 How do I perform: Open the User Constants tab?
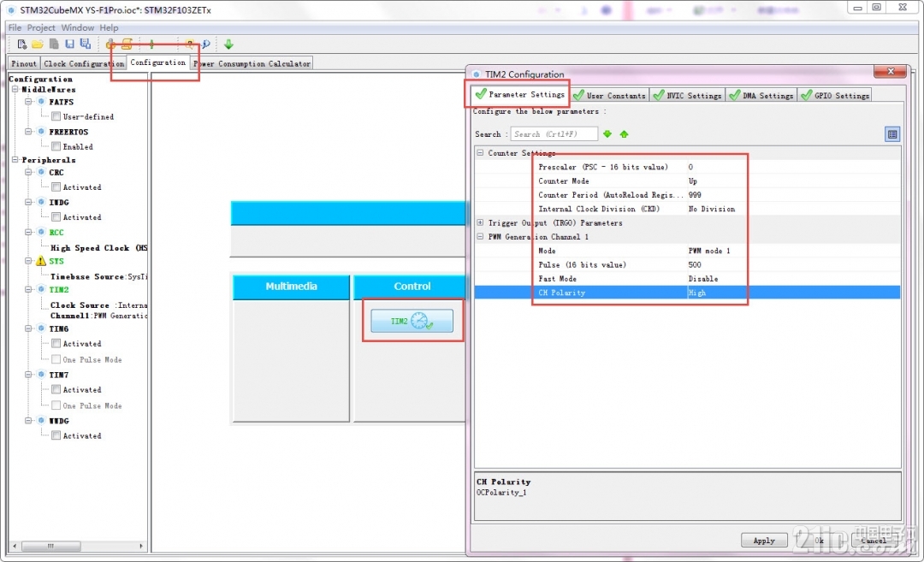[x=610, y=96]
